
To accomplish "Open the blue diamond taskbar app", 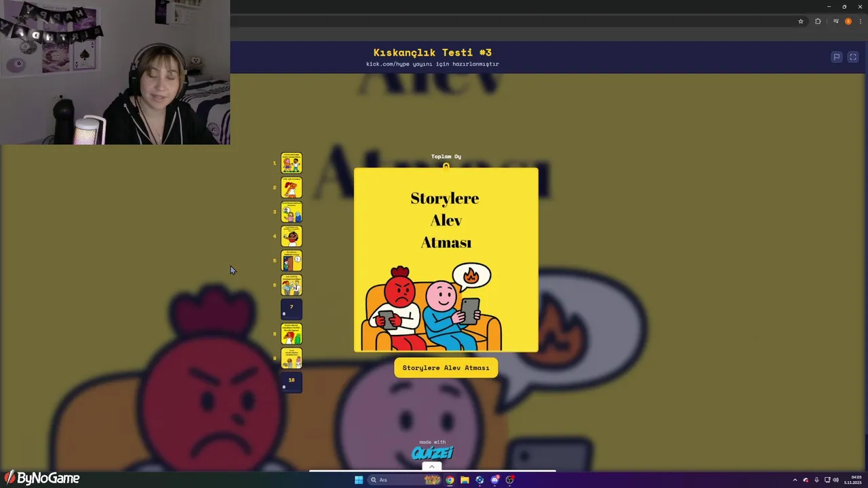I will pyautogui.click(x=479, y=480).
